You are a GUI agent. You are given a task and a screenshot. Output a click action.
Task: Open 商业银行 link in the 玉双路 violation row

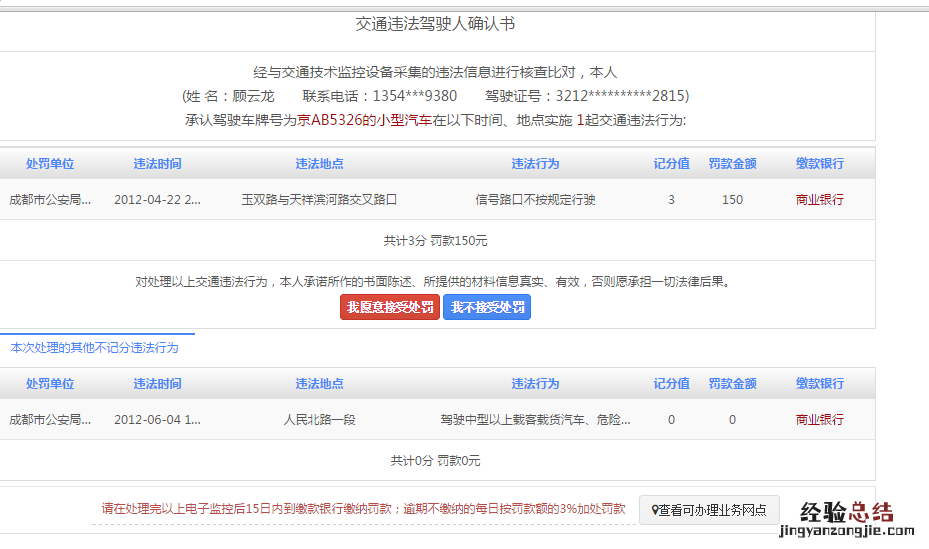819,200
